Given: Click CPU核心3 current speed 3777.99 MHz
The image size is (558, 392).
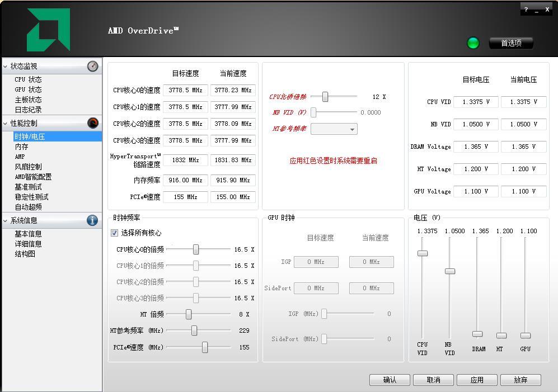Looking at the screenshot, I should pyautogui.click(x=233, y=140).
